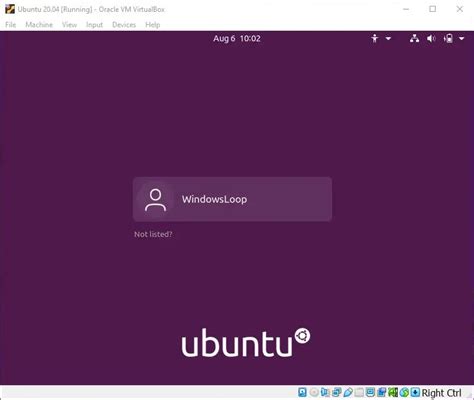
Task: Click the mouse integration status icon
Action: (404, 392)
